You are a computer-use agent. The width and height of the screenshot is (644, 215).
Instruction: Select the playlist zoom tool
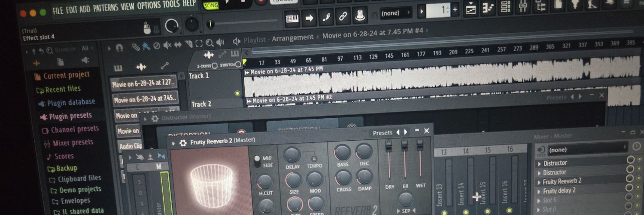pyautogui.click(x=210, y=43)
